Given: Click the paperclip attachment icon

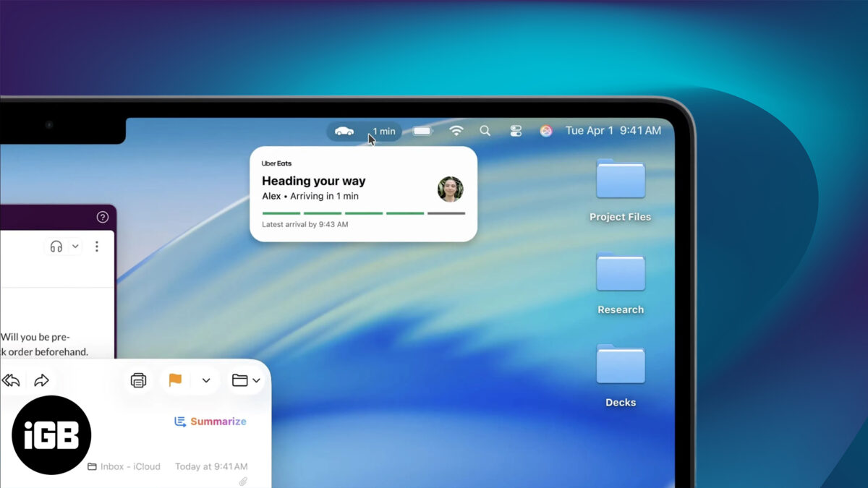Looking at the screenshot, I should [243, 481].
